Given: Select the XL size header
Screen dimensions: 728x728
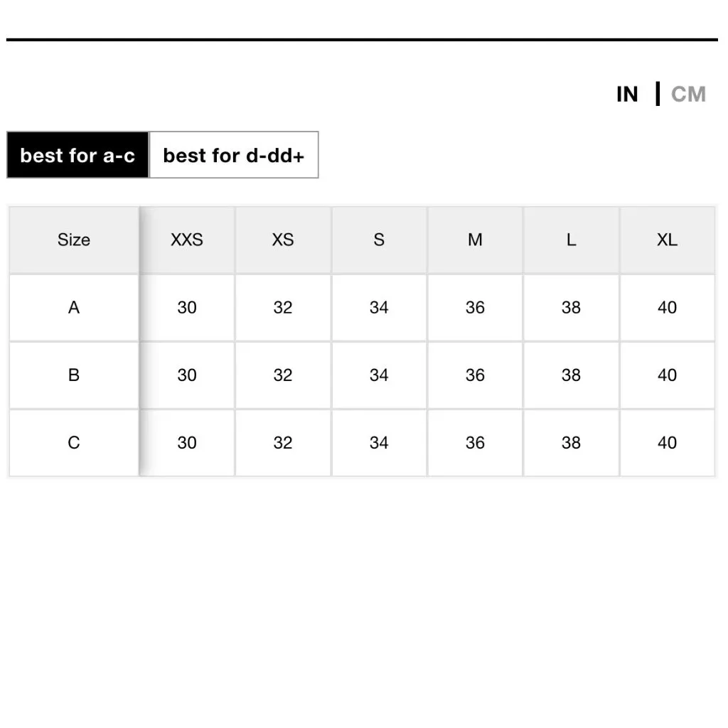Looking at the screenshot, I should point(667,240).
